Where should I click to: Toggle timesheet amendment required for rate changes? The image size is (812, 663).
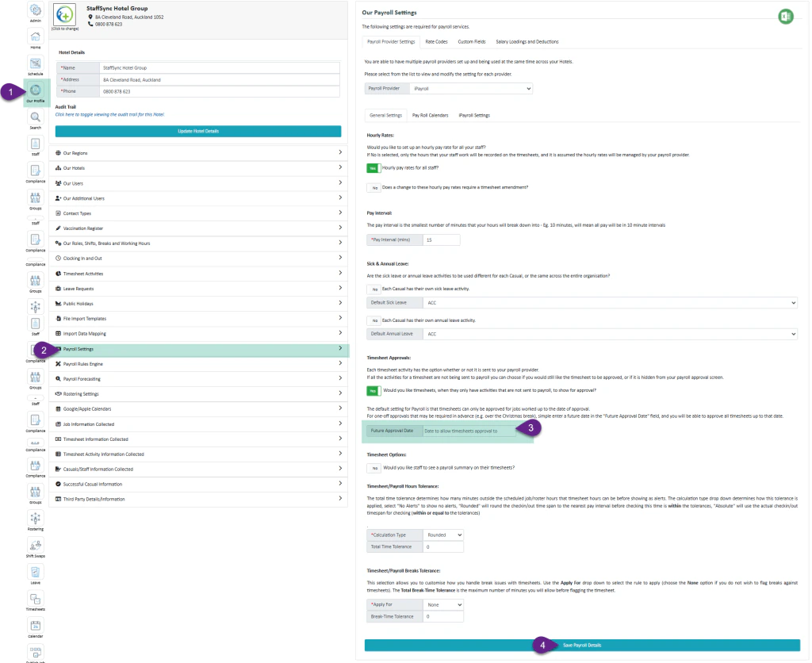(373, 187)
